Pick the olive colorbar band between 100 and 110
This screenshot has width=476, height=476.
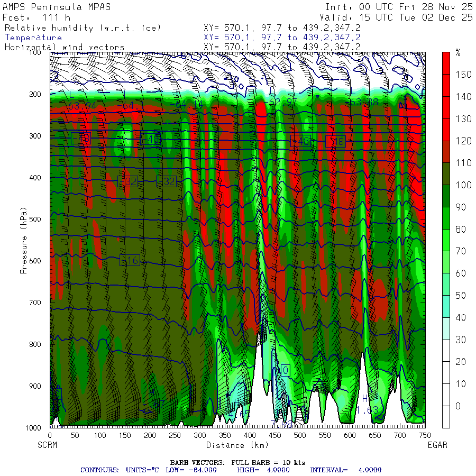(446, 174)
